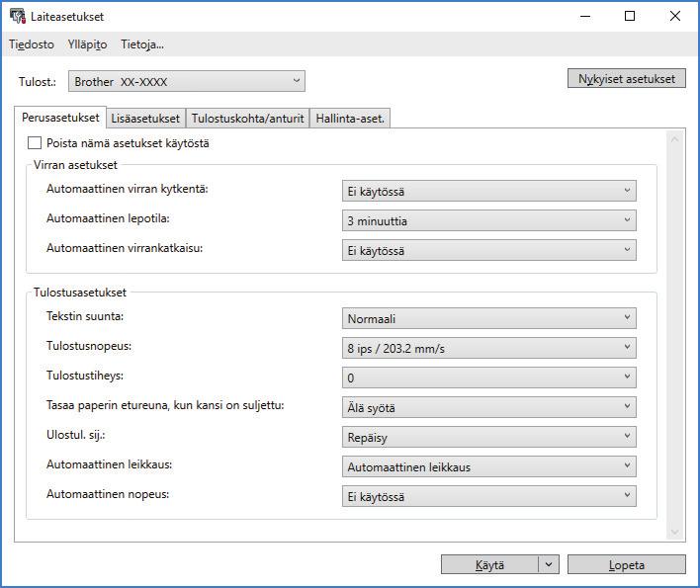The width and height of the screenshot is (700, 588).
Task: Click the Automaattinen lepotila: label
Action: tap(108, 218)
